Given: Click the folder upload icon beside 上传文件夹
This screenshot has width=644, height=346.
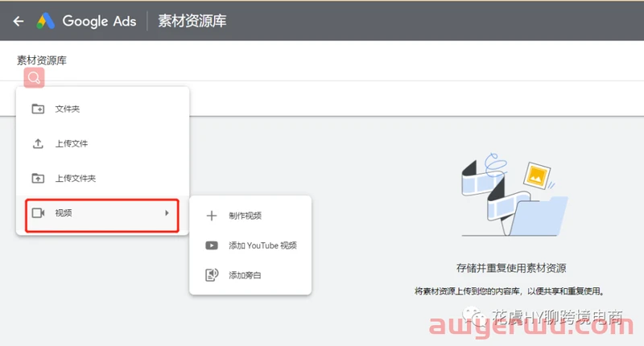Looking at the screenshot, I should tap(38, 178).
